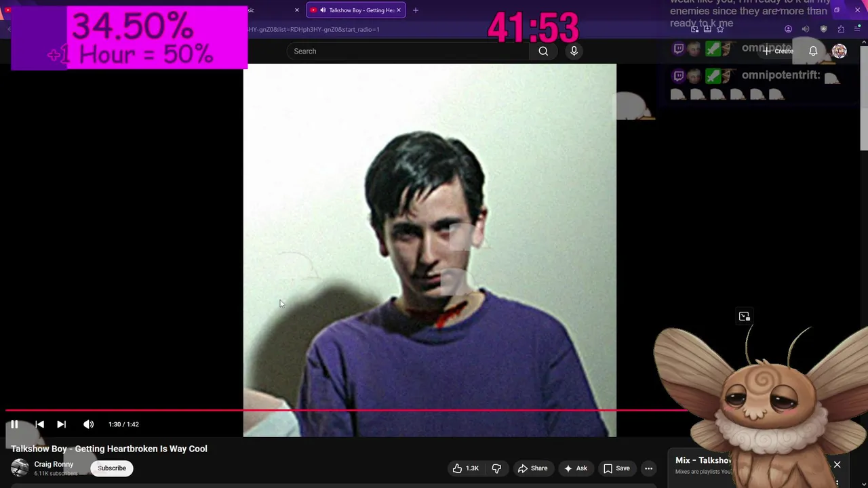Open the Craig Ronny channel link
This screenshot has width=868, height=488.
point(54,464)
